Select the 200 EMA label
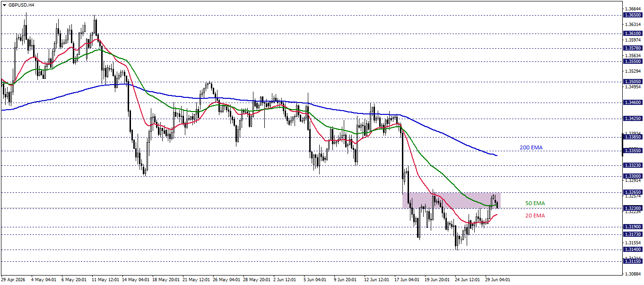This screenshot has width=644, height=285. 531,148
